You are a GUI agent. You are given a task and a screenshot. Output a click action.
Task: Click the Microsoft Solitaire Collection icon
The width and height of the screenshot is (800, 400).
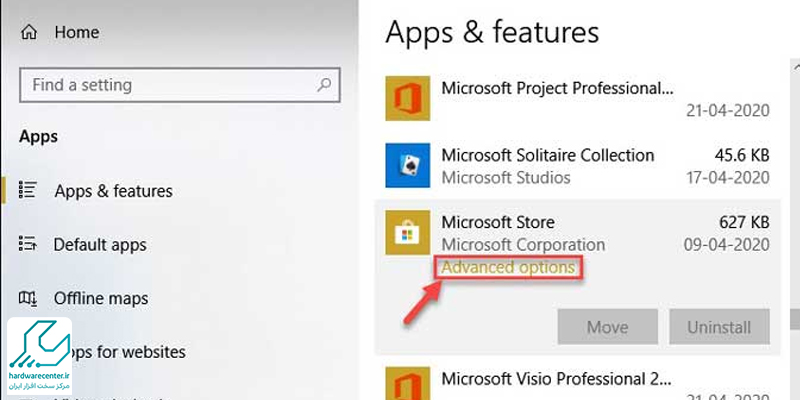[x=407, y=165]
